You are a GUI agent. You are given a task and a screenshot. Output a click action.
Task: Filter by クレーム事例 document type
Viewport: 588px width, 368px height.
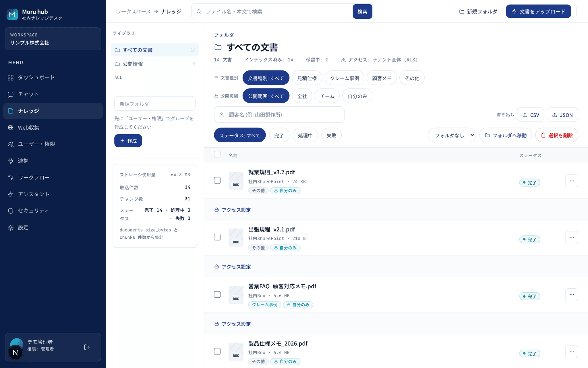[344, 78]
